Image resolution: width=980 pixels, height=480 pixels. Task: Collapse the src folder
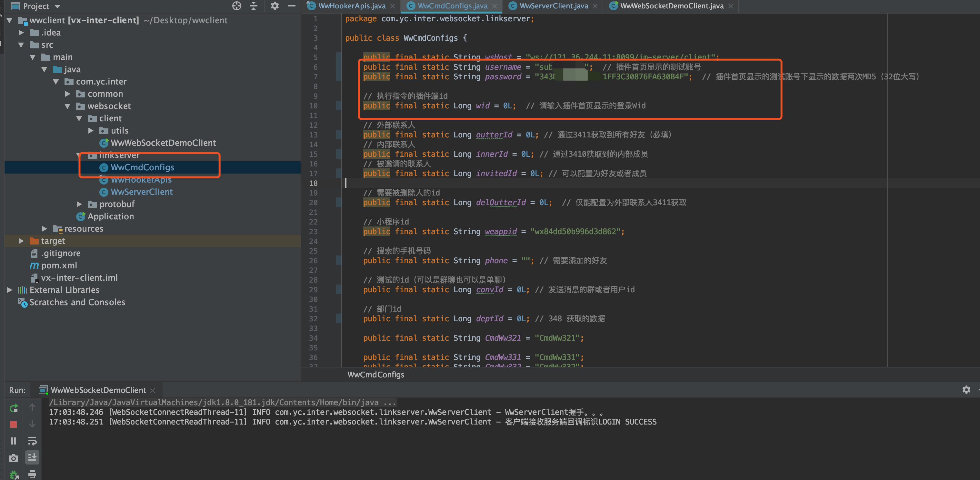click(x=21, y=45)
